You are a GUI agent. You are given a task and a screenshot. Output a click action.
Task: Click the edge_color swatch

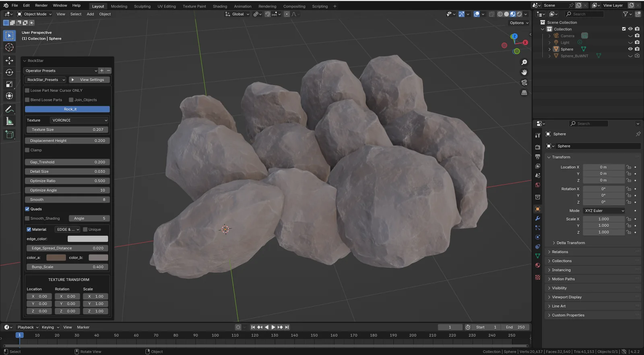pos(88,239)
